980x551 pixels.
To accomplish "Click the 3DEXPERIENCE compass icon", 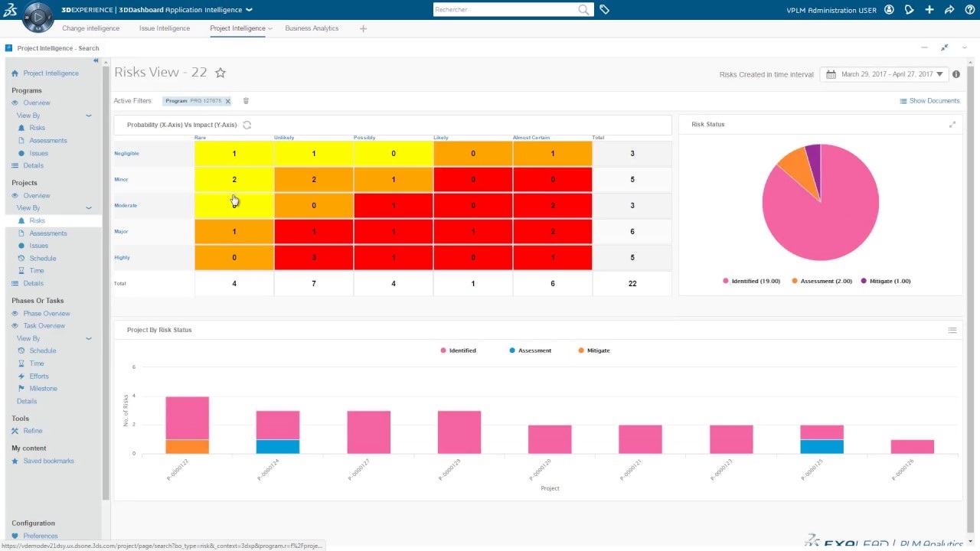I will coord(38,17).
